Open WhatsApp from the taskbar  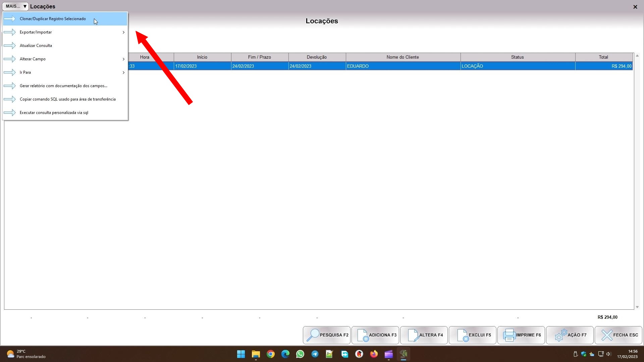300,354
